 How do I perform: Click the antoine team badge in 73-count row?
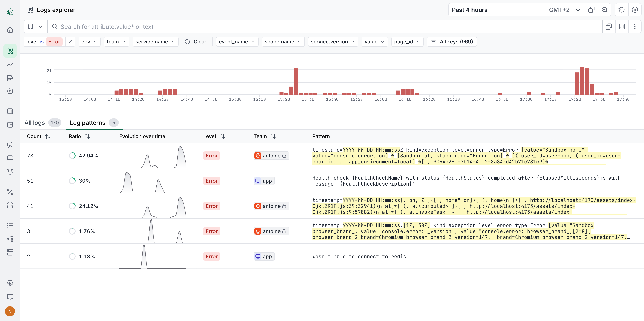click(271, 156)
